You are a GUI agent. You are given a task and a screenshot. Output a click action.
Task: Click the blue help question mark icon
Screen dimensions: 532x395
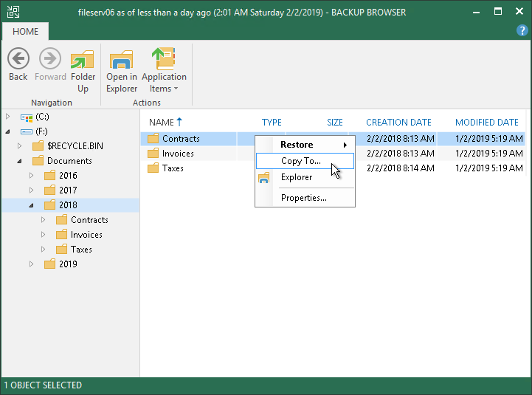522,30
